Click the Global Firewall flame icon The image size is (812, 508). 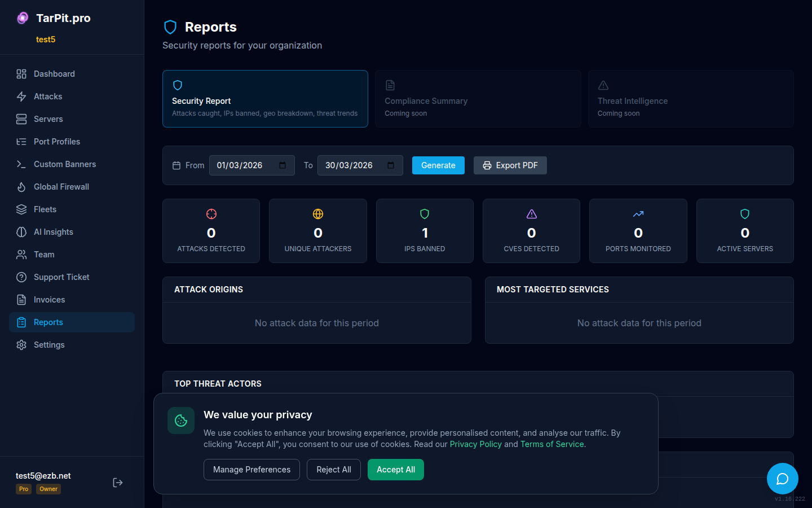point(21,187)
